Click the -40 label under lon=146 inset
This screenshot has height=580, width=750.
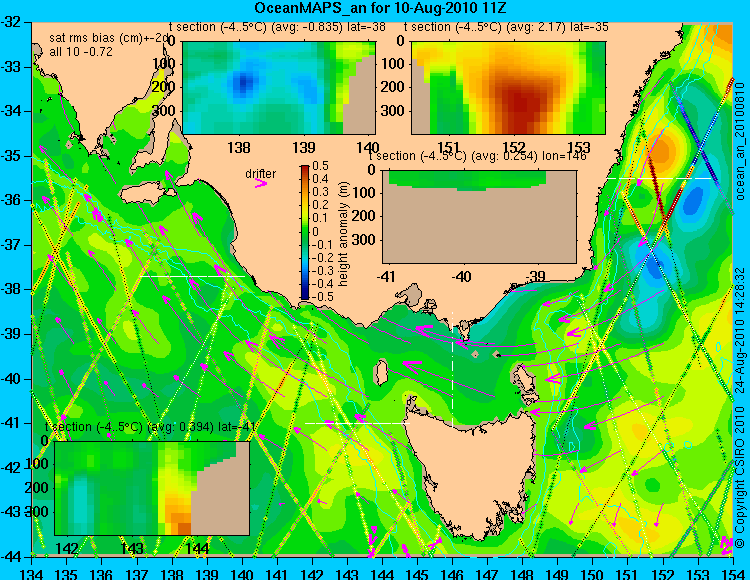tap(462, 276)
